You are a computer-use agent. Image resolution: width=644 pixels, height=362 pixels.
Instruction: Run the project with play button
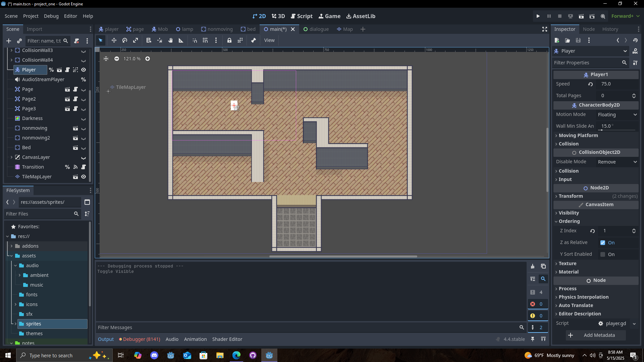pos(538,16)
